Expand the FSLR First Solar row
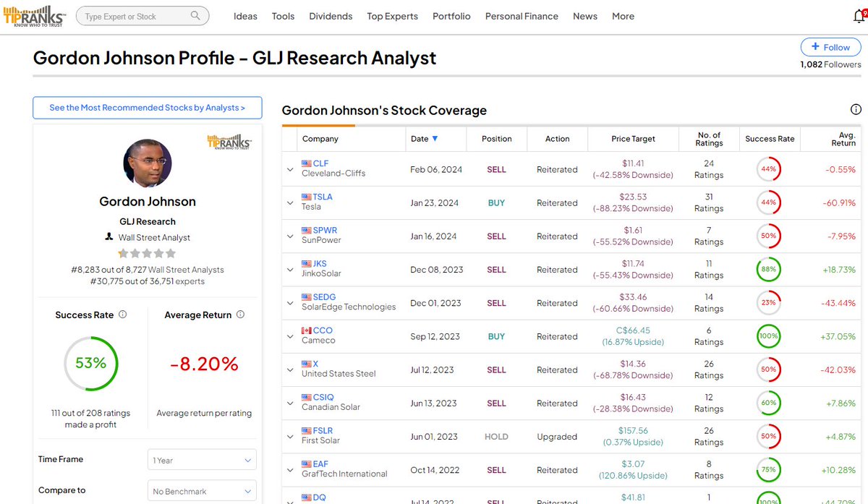The height and width of the screenshot is (504, 868). (290, 436)
